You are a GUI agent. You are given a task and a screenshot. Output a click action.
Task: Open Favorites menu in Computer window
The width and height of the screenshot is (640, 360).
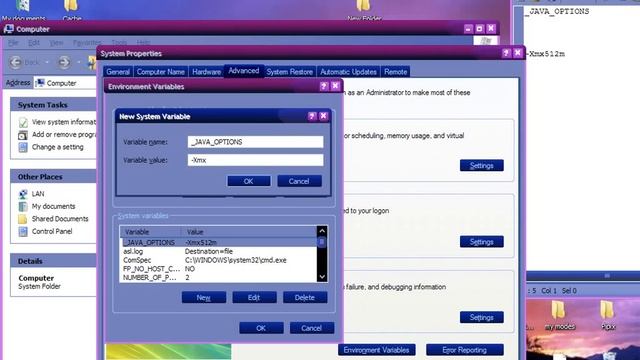coord(87,42)
